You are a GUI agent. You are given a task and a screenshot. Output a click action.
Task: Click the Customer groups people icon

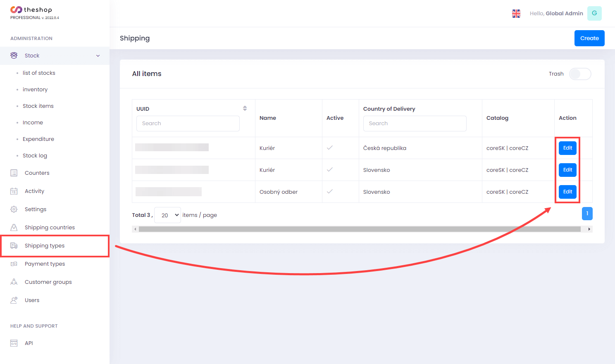[14, 282]
